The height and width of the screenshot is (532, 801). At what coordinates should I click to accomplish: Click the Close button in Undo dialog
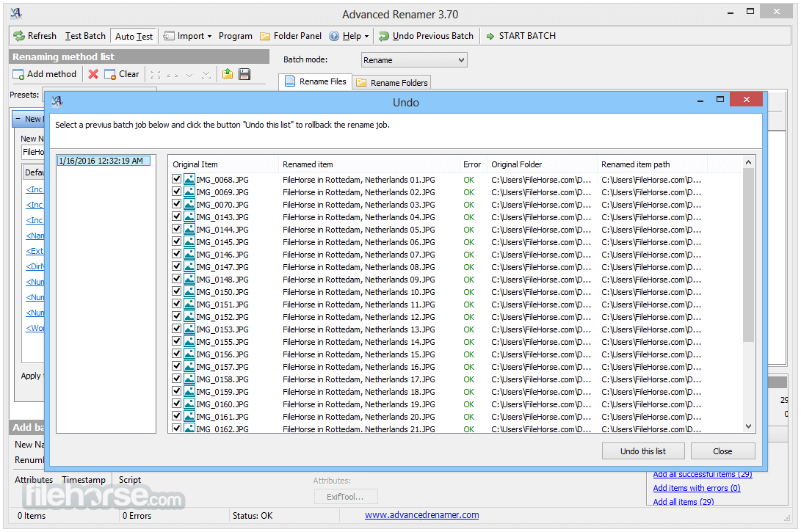(x=723, y=451)
